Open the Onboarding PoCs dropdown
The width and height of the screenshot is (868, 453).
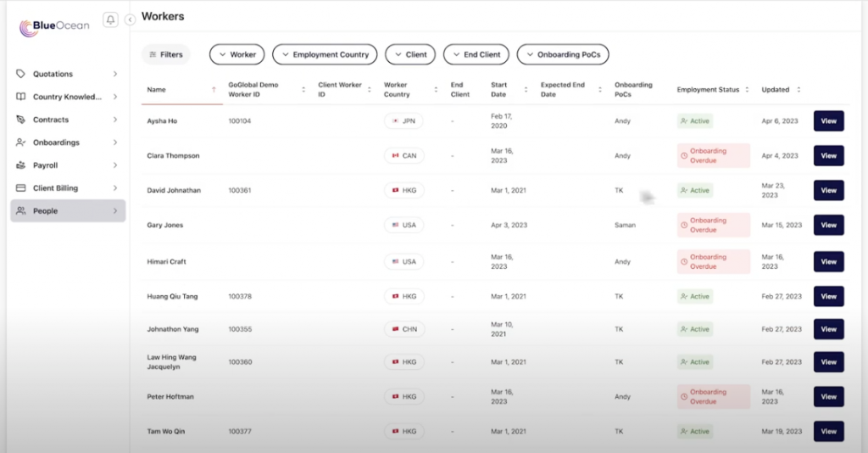(x=563, y=54)
